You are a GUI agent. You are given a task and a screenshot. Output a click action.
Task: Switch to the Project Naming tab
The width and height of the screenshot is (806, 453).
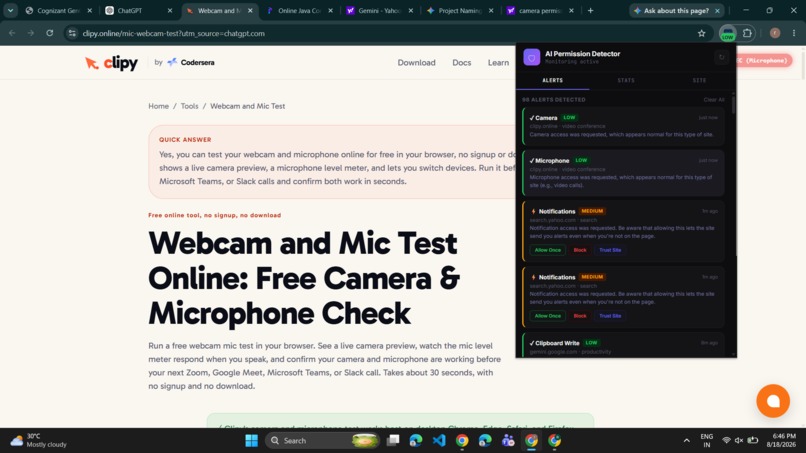pyautogui.click(x=460, y=10)
